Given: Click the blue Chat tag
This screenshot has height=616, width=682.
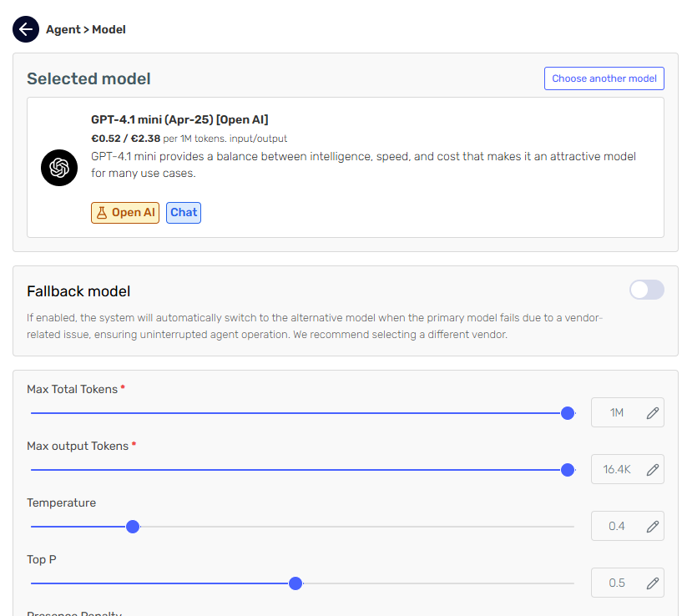Looking at the screenshot, I should pyautogui.click(x=184, y=213).
